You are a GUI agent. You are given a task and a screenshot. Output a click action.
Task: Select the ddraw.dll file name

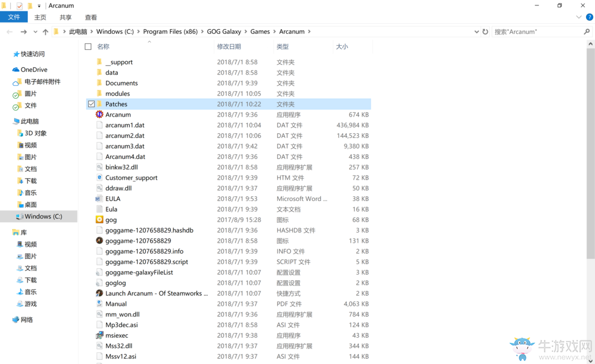[118, 188]
